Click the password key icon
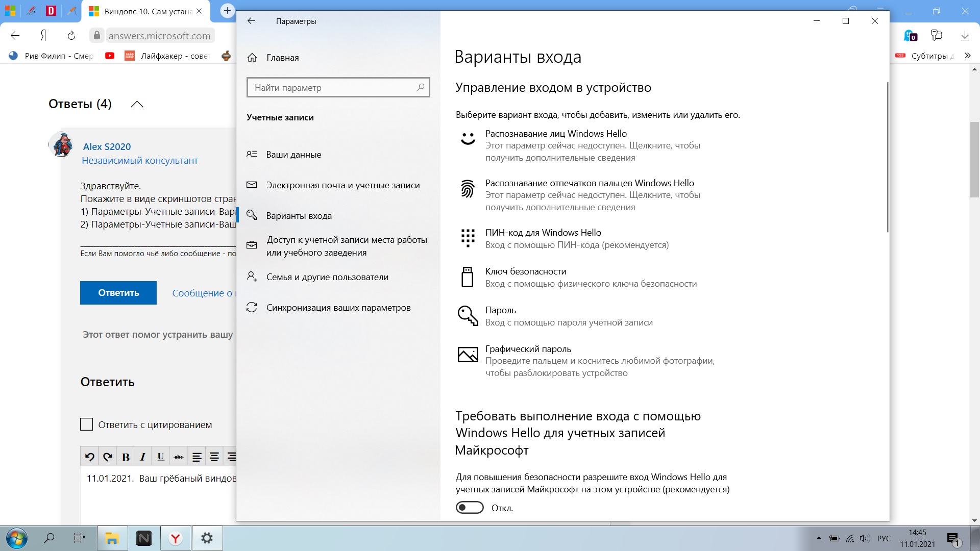This screenshot has width=980, height=551. coord(468,316)
